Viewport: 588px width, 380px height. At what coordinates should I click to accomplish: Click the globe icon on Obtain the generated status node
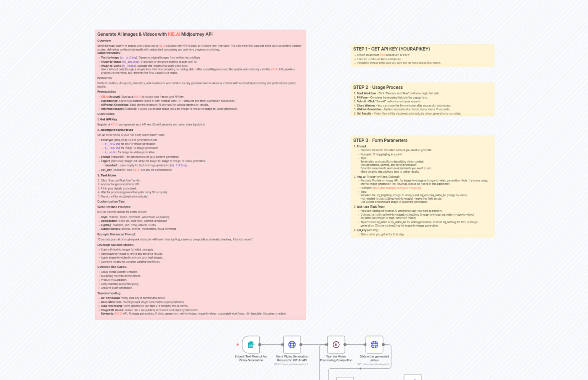374,345
